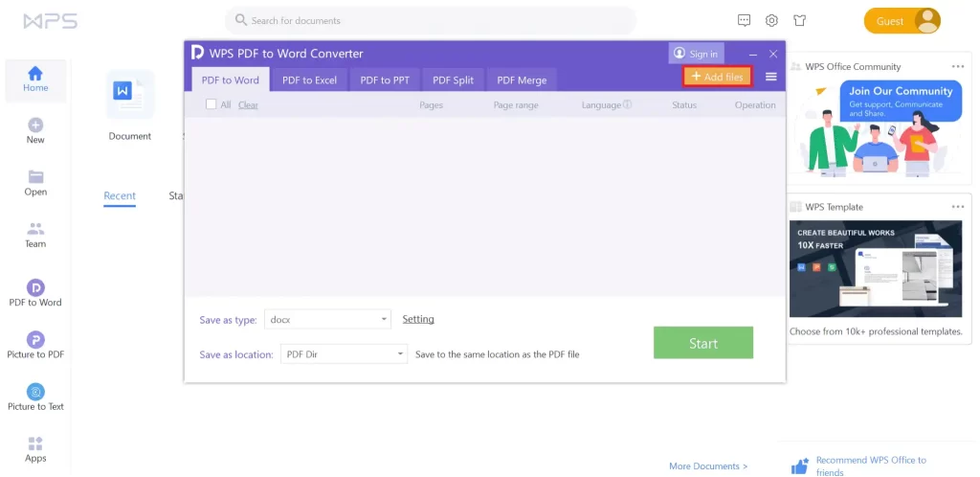This screenshot has height=477, width=980.
Task: Open the skin shirt icon
Action: (800, 20)
